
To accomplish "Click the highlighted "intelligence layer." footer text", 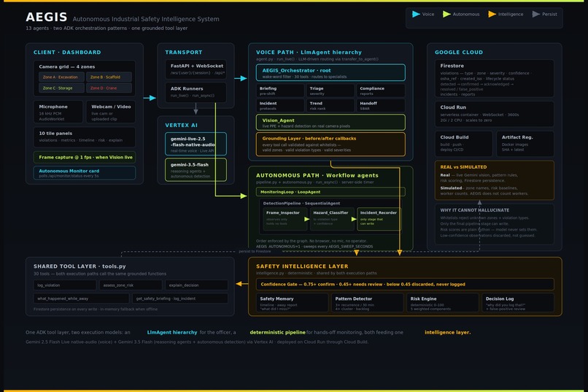I will point(447,332).
